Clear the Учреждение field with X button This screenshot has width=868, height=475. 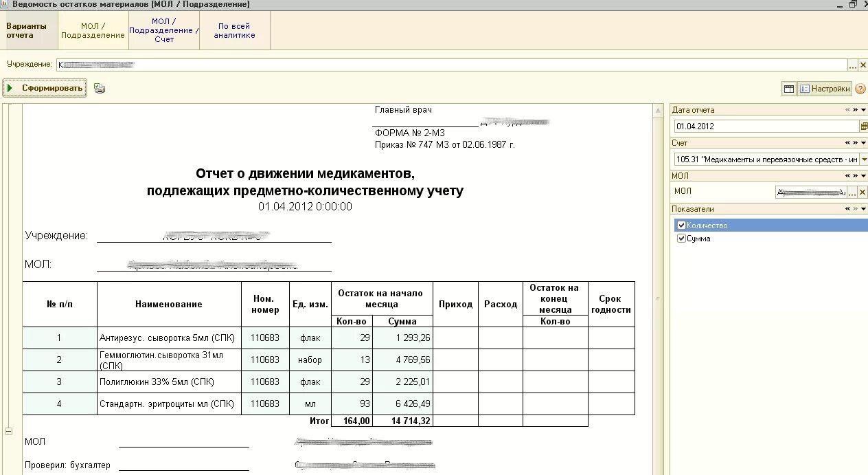tap(863, 65)
